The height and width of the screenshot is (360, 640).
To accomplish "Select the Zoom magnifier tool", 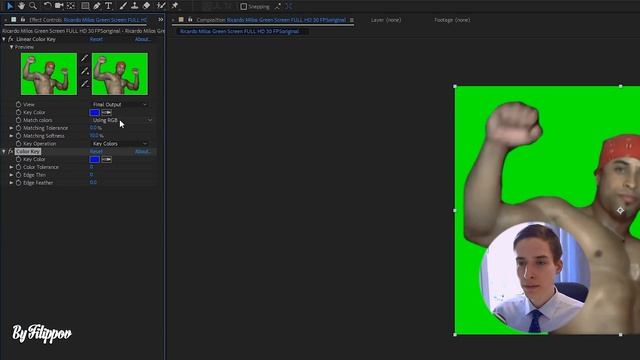I will tap(33, 6).
